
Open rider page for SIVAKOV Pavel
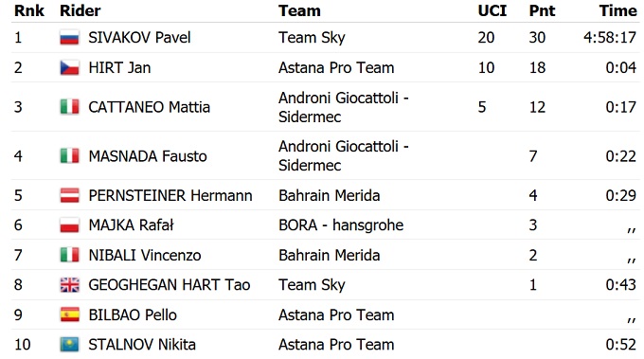(x=139, y=38)
